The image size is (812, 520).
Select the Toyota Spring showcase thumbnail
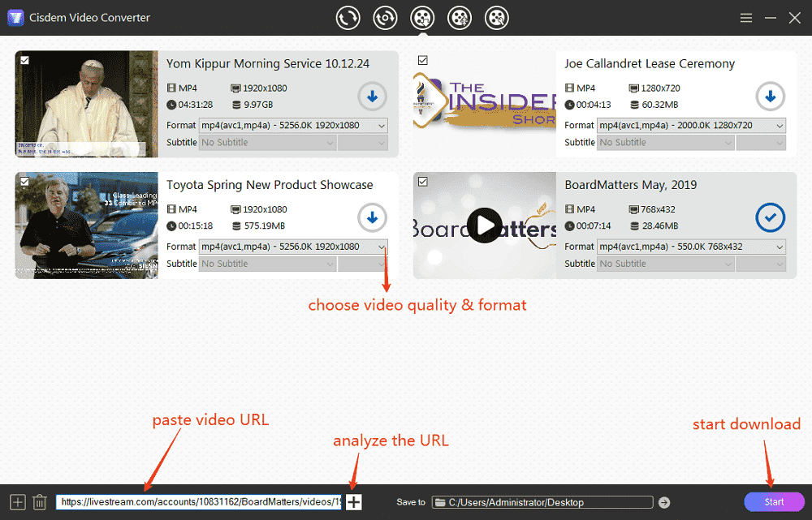pos(87,226)
